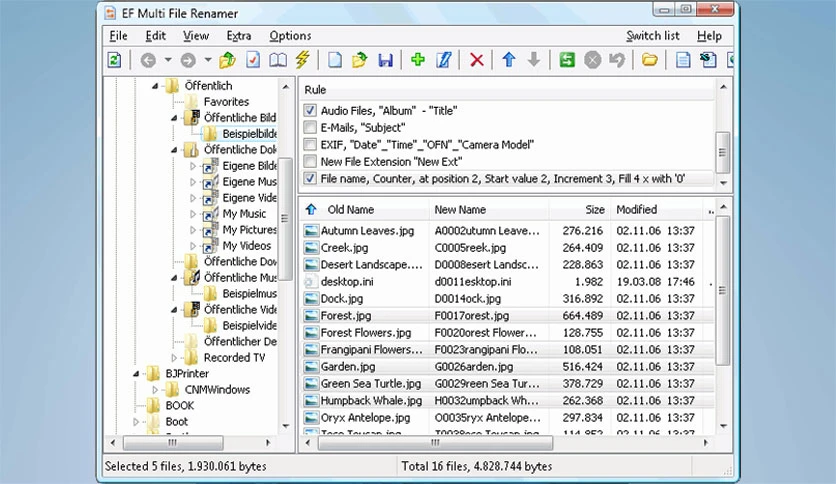Click the Rule column header

tap(507, 90)
